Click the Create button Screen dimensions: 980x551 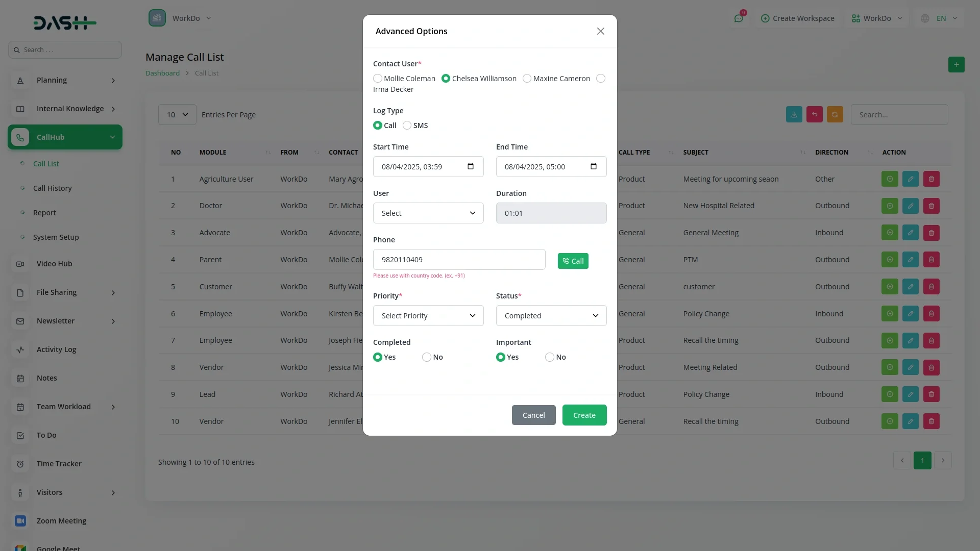point(584,415)
